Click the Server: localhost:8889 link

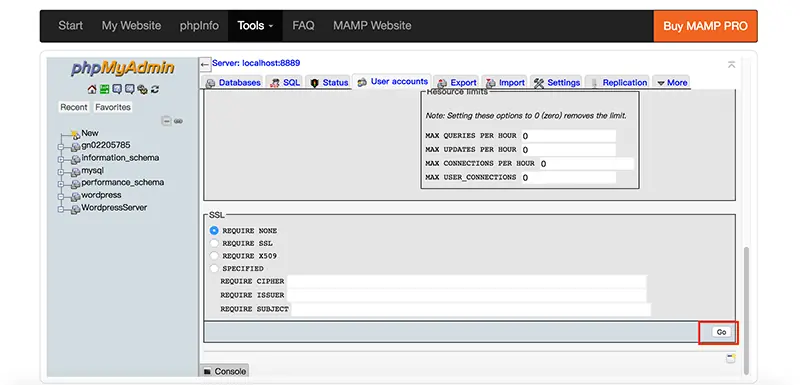(256, 63)
